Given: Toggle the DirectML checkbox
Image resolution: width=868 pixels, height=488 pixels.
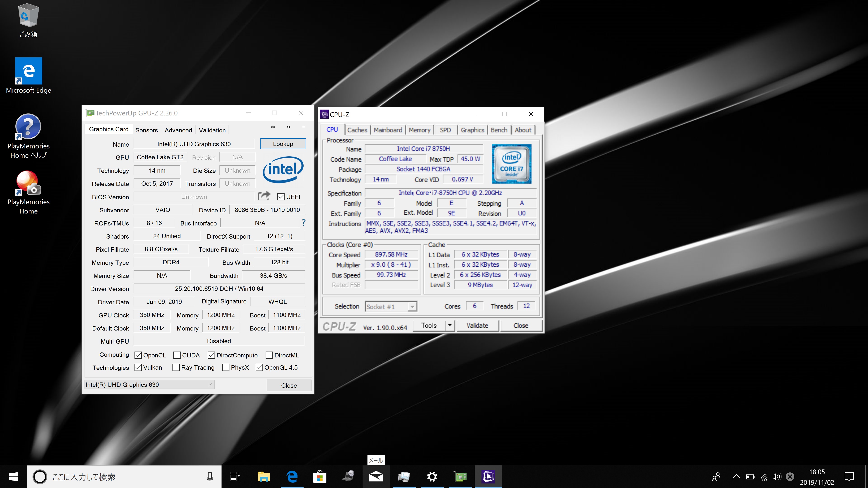Looking at the screenshot, I should point(269,355).
